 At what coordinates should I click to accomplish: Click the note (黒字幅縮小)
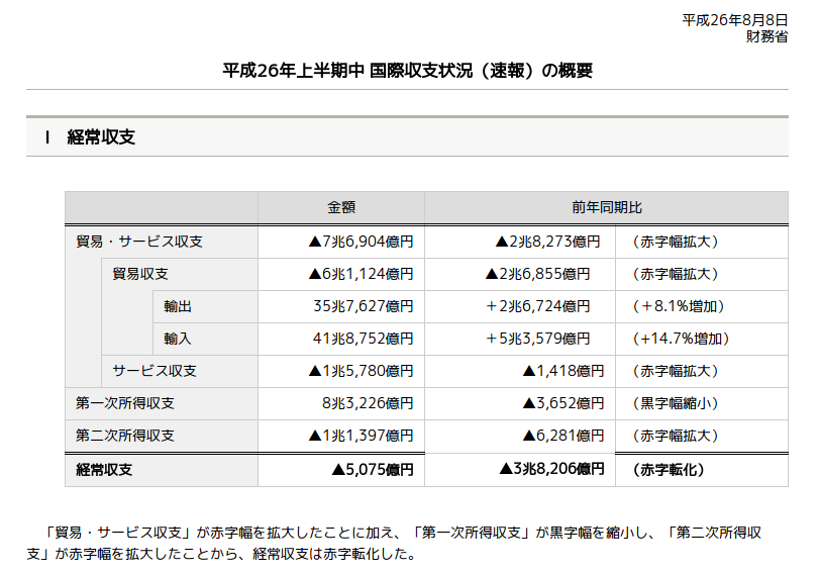pyautogui.click(x=675, y=403)
